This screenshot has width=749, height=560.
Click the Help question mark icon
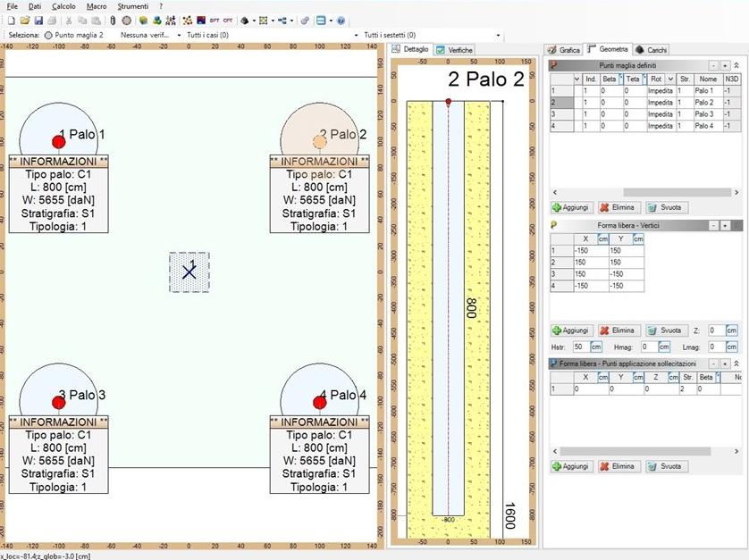[x=341, y=19]
